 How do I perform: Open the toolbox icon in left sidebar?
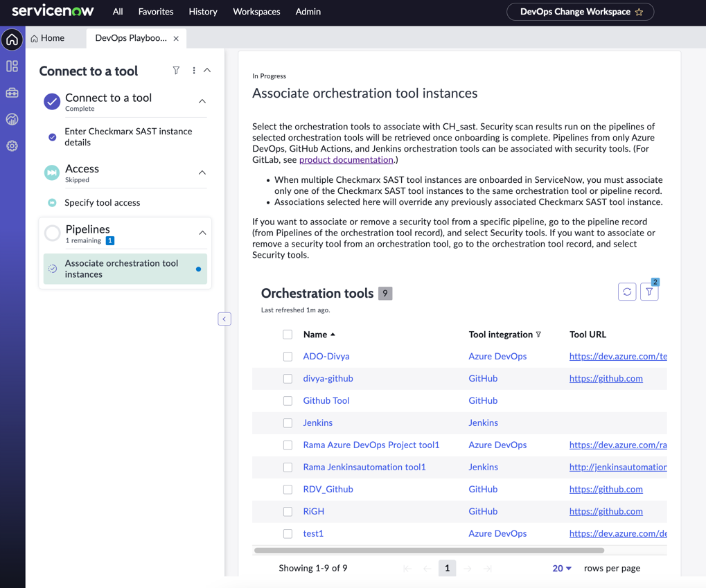[x=12, y=93]
